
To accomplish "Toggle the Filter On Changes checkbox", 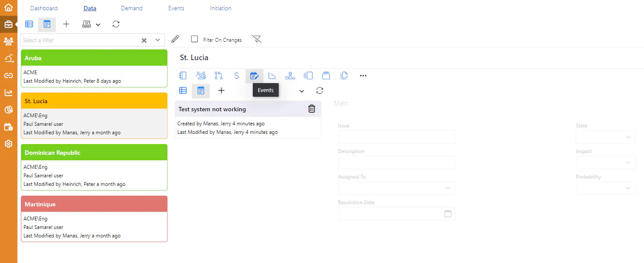I will coord(194,39).
